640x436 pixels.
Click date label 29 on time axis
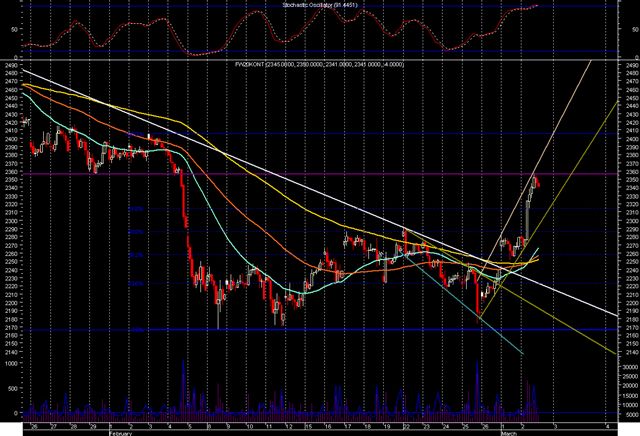click(93, 427)
